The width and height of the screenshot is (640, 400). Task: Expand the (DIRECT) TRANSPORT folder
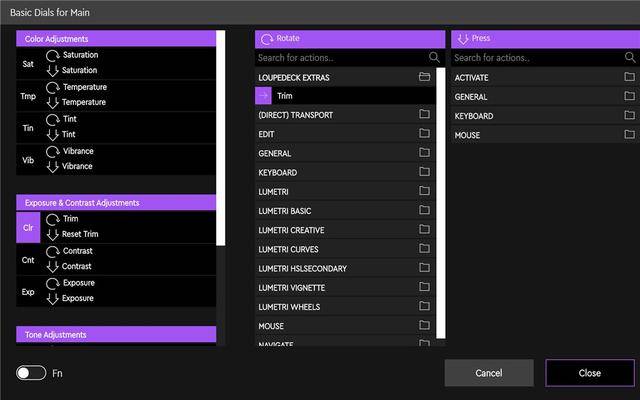345,115
